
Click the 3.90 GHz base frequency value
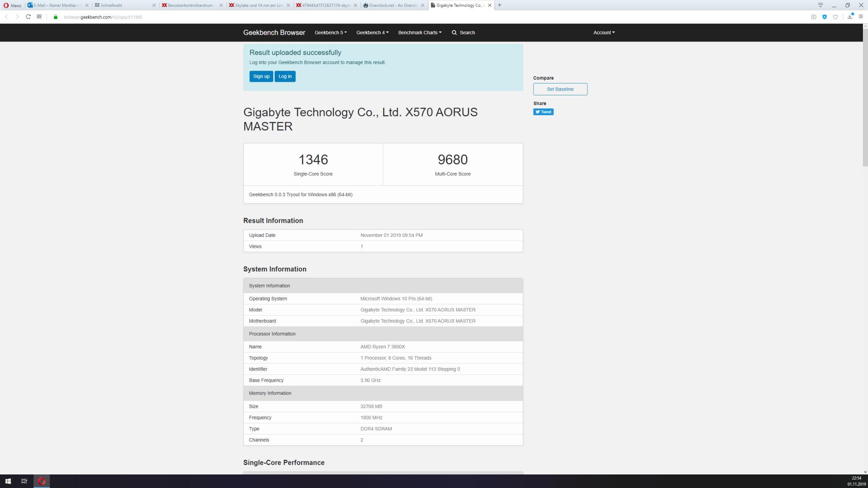point(370,380)
